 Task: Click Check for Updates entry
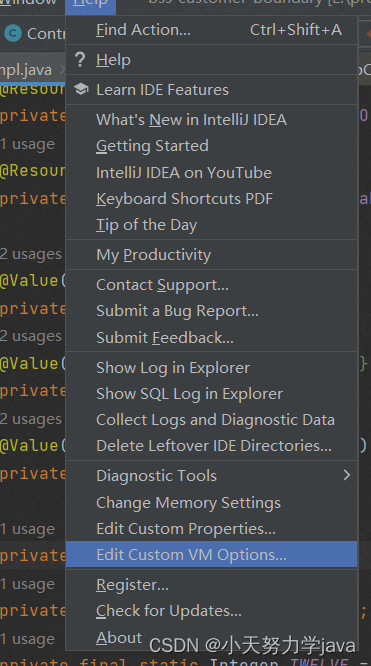(212, 611)
